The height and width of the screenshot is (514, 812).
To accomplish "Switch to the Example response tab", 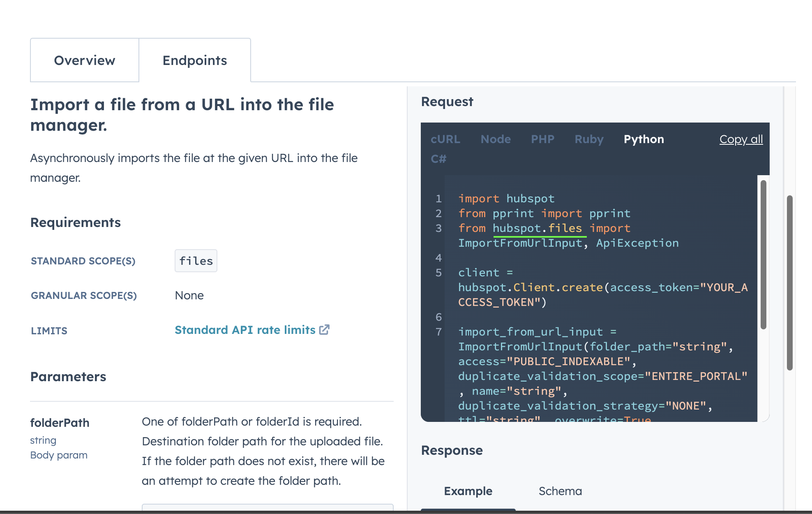I will pyautogui.click(x=468, y=491).
